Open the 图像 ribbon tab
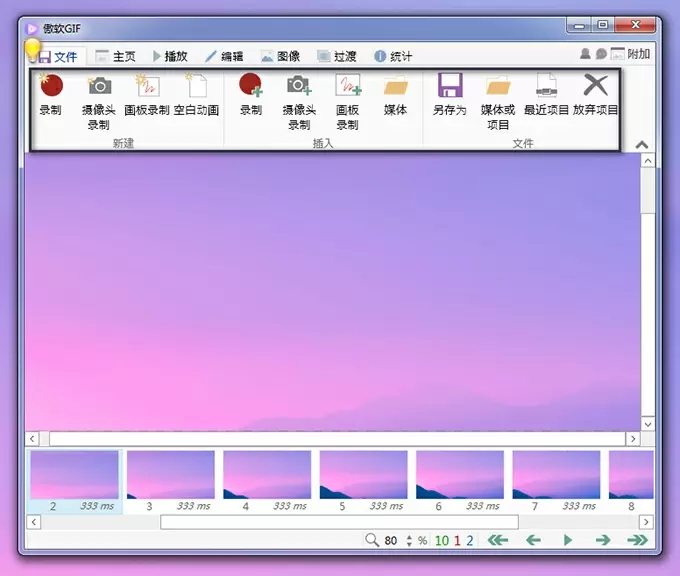This screenshot has height=576, width=680. (280, 57)
